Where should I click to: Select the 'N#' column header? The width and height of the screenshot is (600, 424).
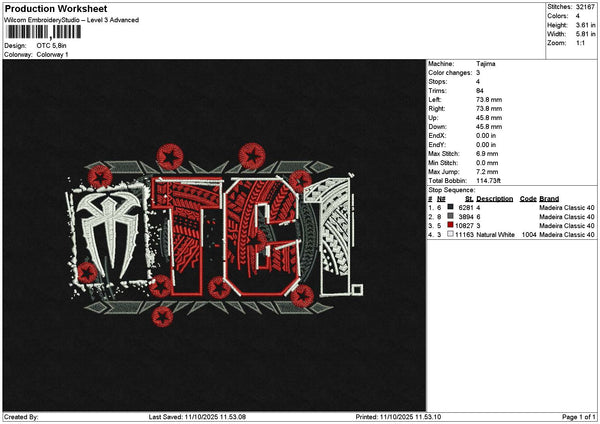[x=441, y=199]
